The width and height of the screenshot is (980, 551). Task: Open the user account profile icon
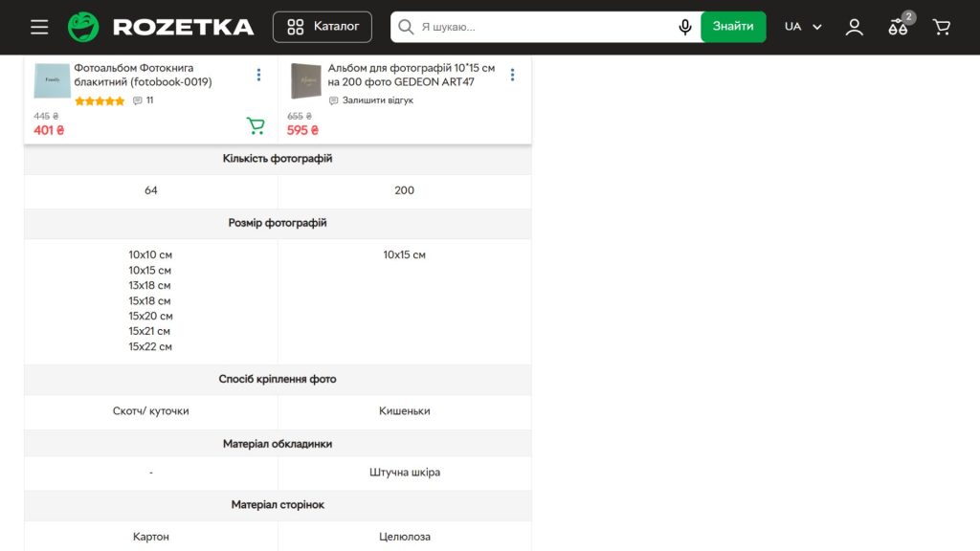pyautogui.click(x=854, y=27)
